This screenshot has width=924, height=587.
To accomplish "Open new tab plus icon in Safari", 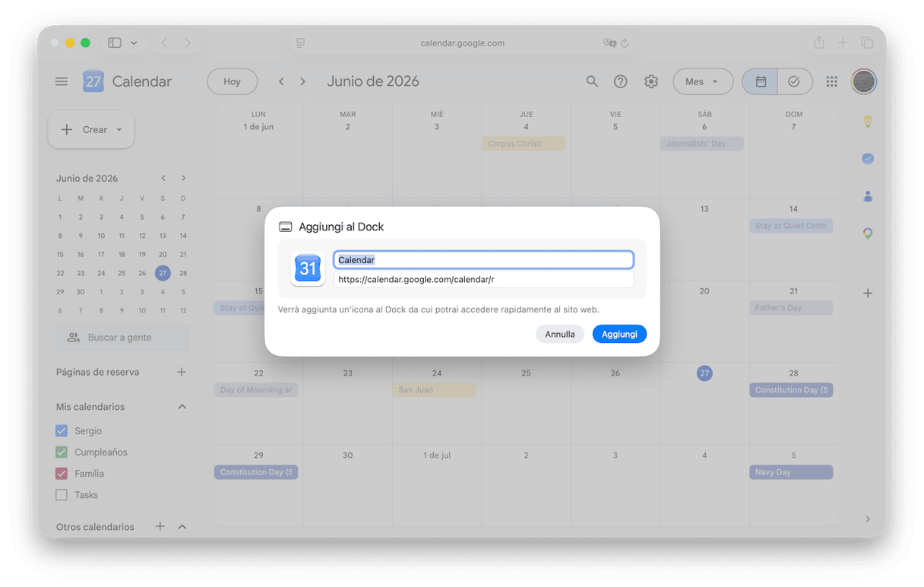I will [843, 43].
